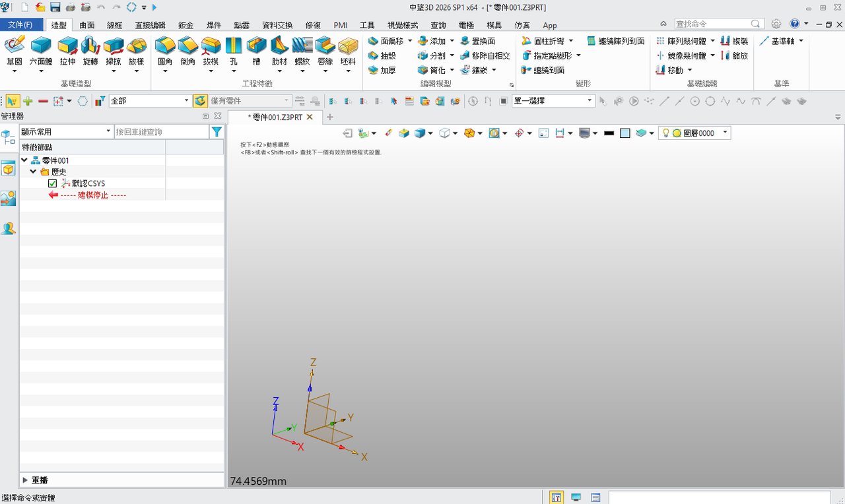Choose the 圓角 fillet tool

click(x=165, y=51)
